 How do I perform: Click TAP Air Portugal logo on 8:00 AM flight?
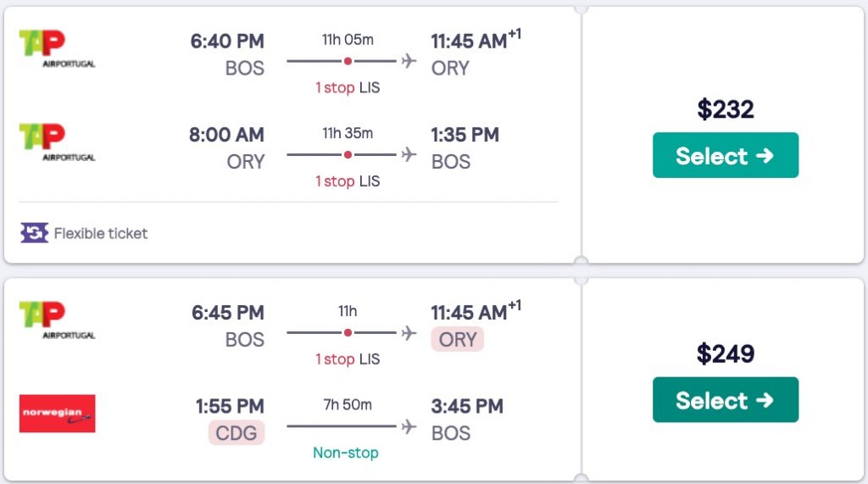[56, 142]
